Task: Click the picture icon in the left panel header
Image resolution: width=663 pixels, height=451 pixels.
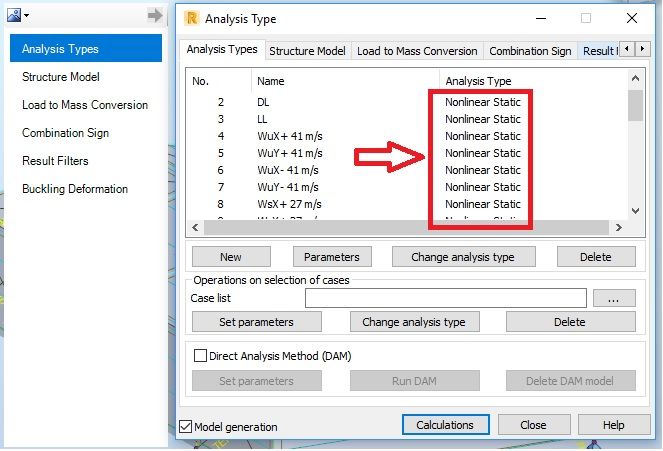Action: (14, 16)
